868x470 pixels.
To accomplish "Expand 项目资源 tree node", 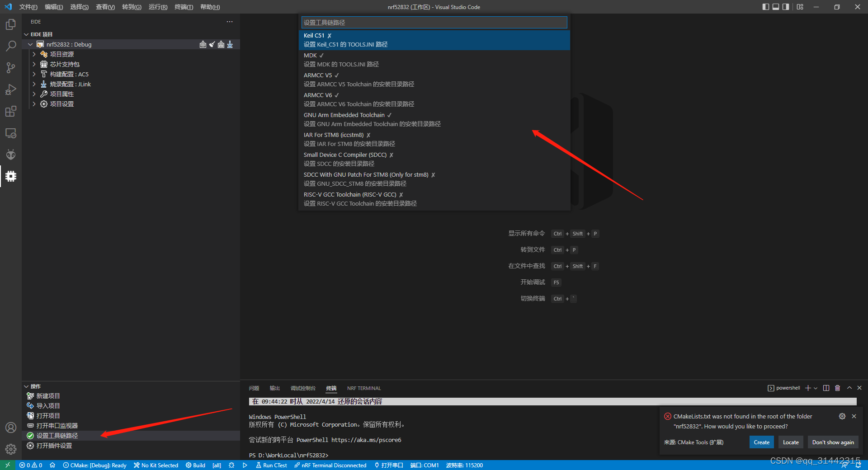I will click(34, 54).
